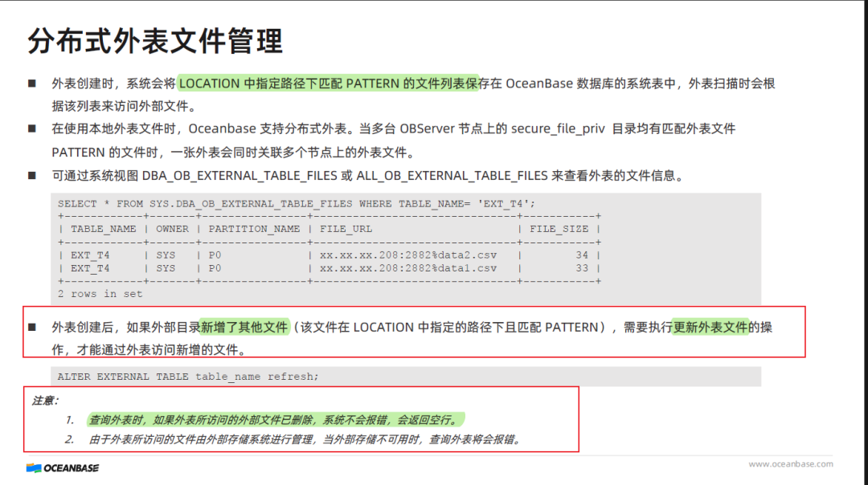Click the '2 rows in set' line
Viewport: 868px width, 485px height.
pos(100,294)
